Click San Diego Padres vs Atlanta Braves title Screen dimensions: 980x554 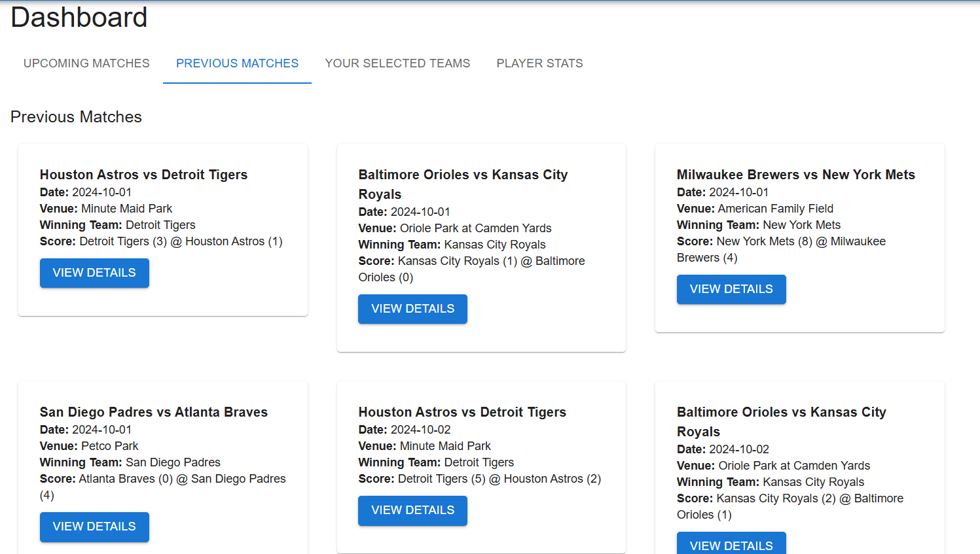[154, 412]
